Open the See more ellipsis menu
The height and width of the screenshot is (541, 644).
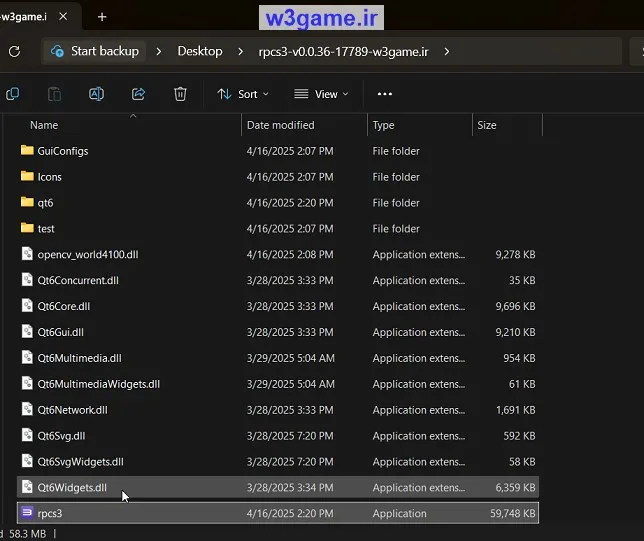coord(385,94)
